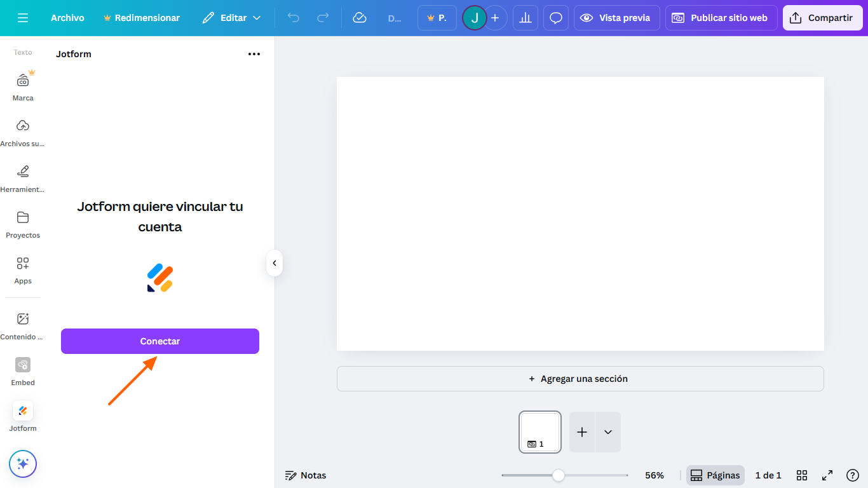Click Redimensionar in the top bar
This screenshot has height=488, width=868.
tap(142, 18)
